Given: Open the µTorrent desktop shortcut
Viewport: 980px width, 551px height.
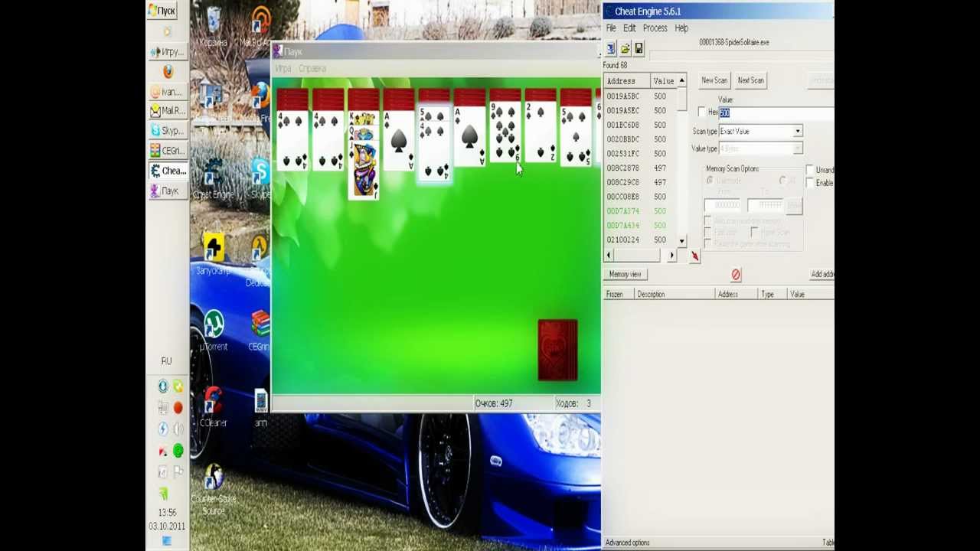Looking at the screenshot, I should click(x=214, y=329).
